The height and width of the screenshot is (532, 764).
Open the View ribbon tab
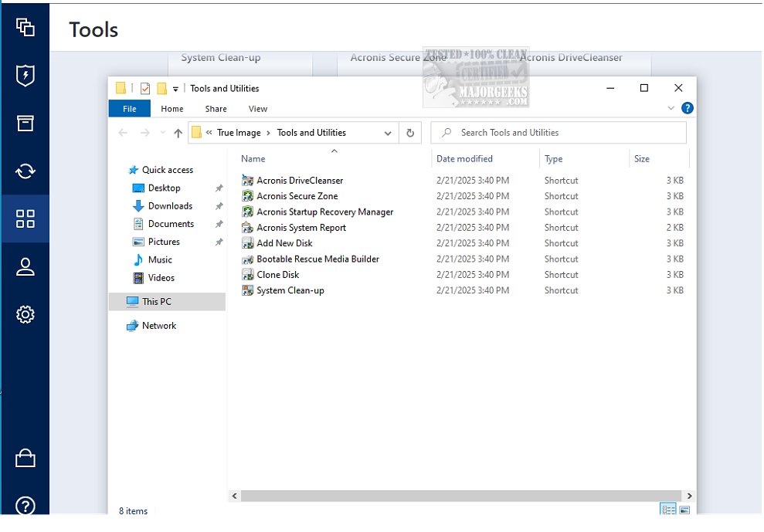tap(258, 109)
